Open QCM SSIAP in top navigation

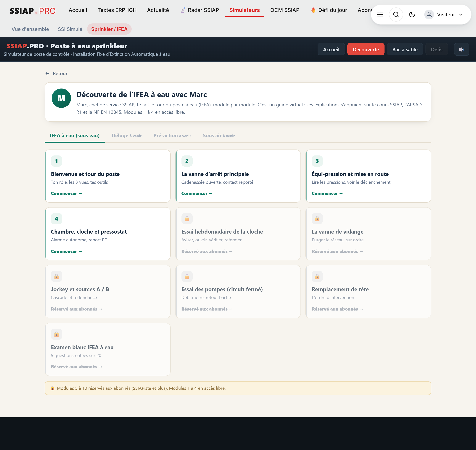285,10
